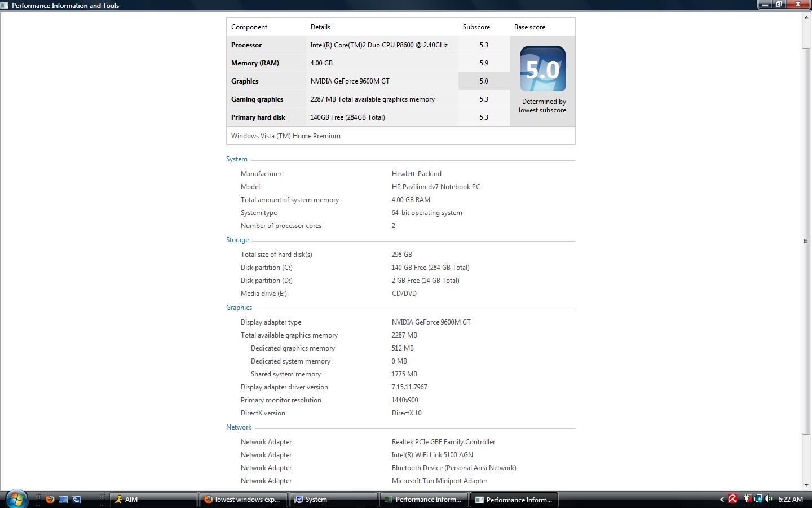The image size is (812, 508).
Task: Click the 5.0 base score badge
Action: click(x=542, y=69)
